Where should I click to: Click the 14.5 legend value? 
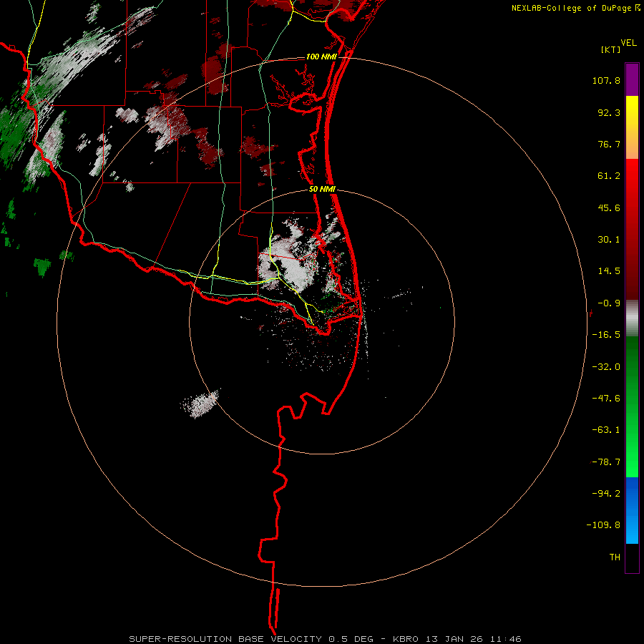click(609, 271)
